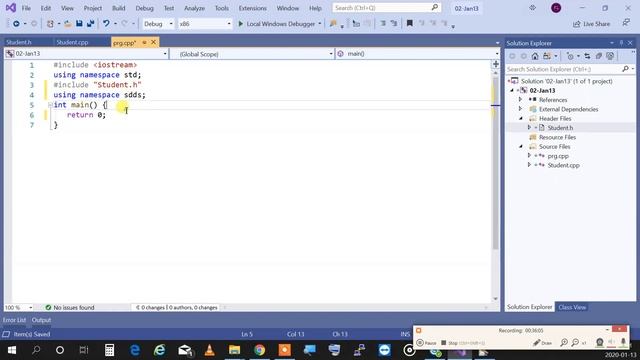Image resolution: width=640 pixels, height=360 pixels.
Task: Stop the screen recording
Action: pyautogui.click(x=463, y=343)
